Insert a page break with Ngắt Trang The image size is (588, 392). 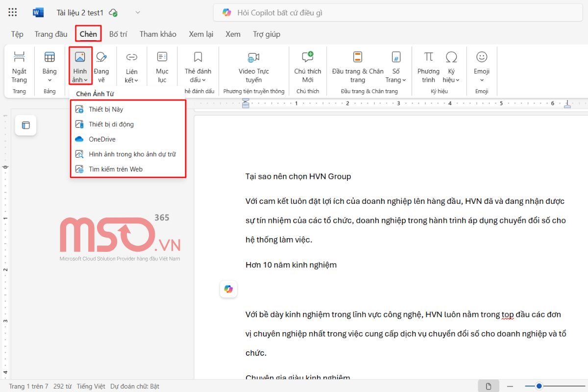pos(20,67)
